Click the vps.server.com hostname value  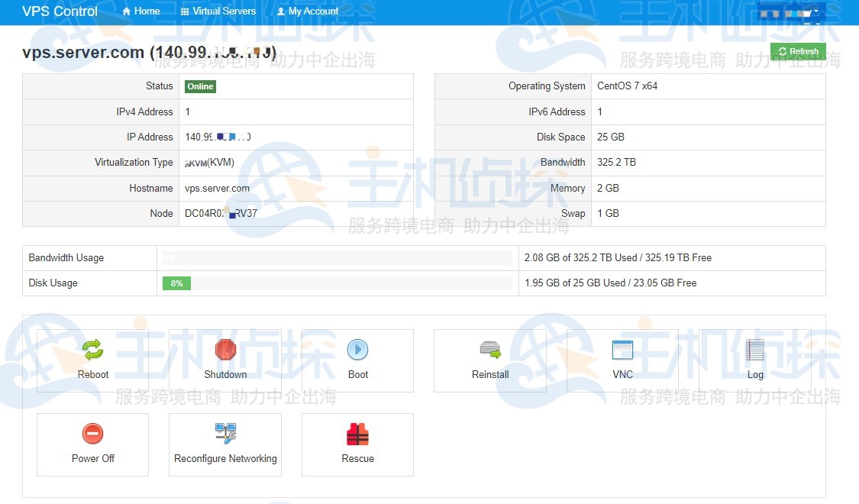[x=218, y=189]
